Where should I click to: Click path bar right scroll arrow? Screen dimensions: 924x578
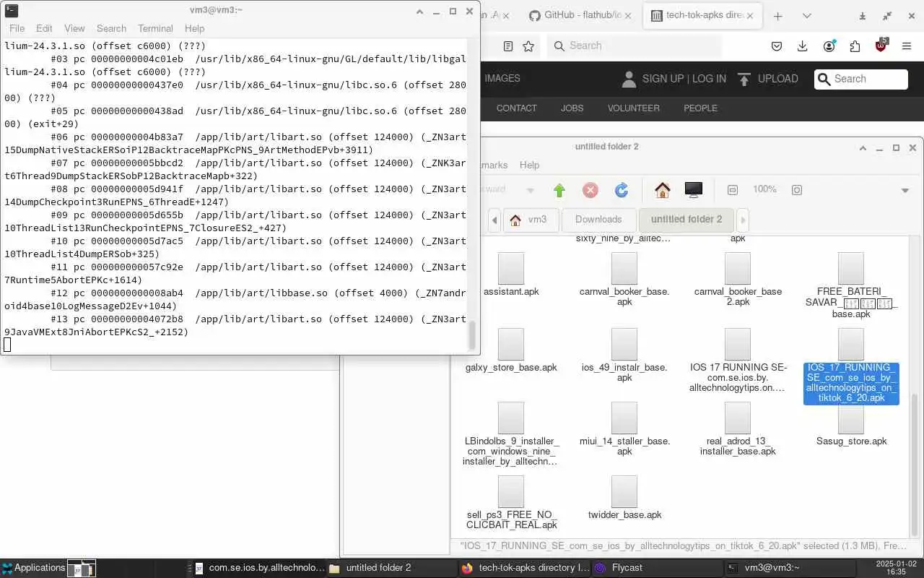coord(743,220)
